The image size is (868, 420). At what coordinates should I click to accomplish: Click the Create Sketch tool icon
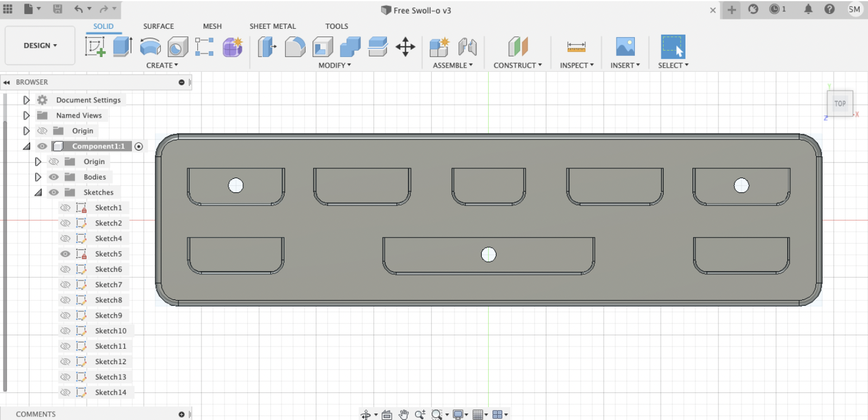(x=95, y=46)
